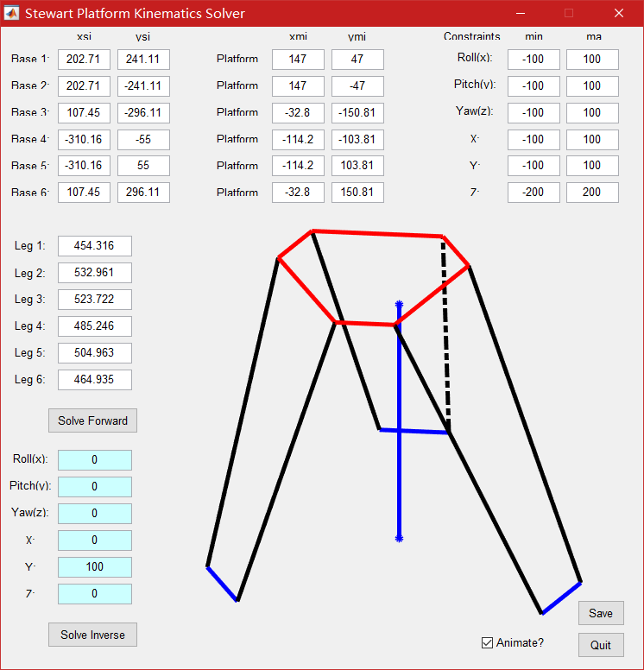Image resolution: width=644 pixels, height=670 pixels.
Task: Edit the Yaw(z) constraint max field
Action: 592,113
